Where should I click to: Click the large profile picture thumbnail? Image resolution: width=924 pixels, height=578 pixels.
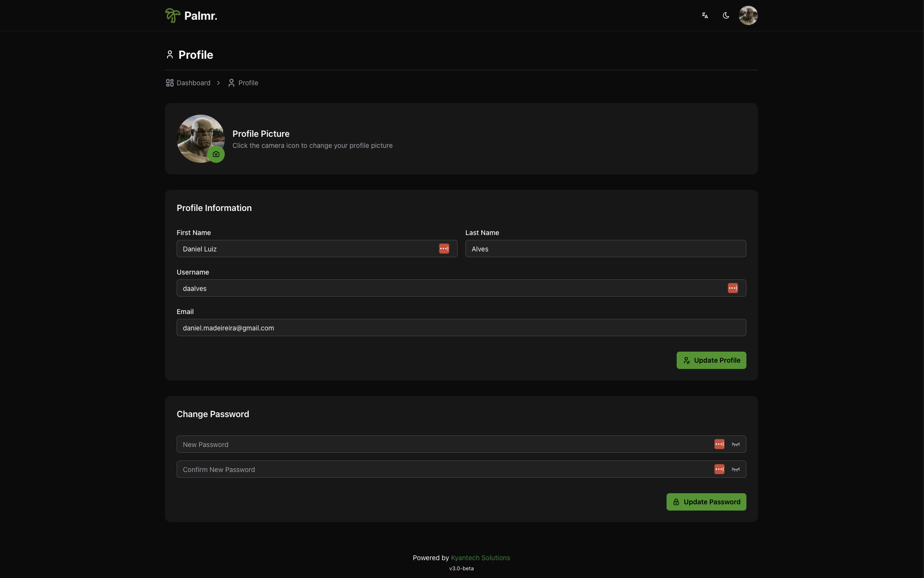point(197,136)
